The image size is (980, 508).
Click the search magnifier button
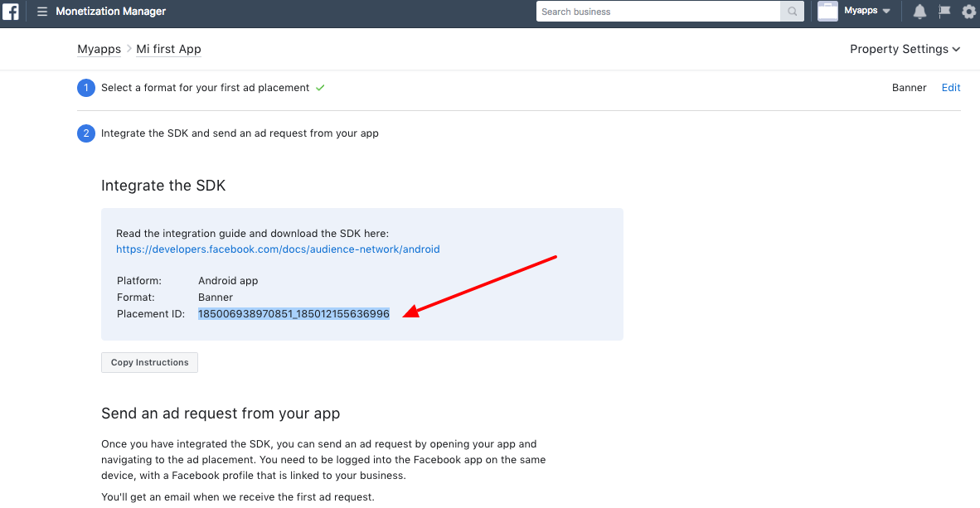792,12
